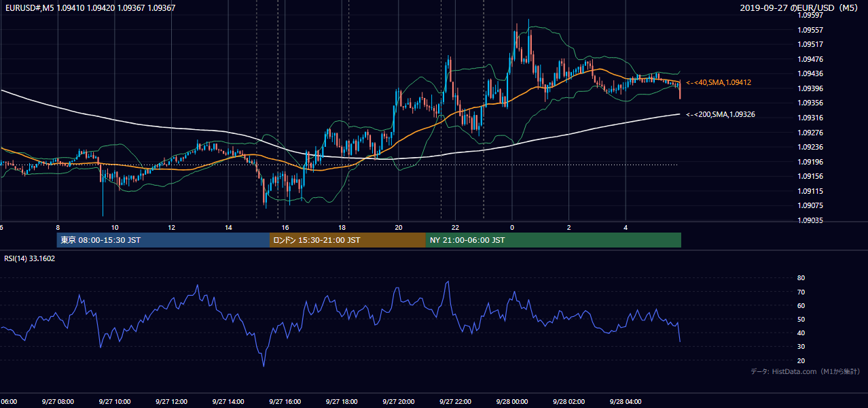
Task: Select the 東京 08:00-15:30 JST session bar
Action: [163, 240]
